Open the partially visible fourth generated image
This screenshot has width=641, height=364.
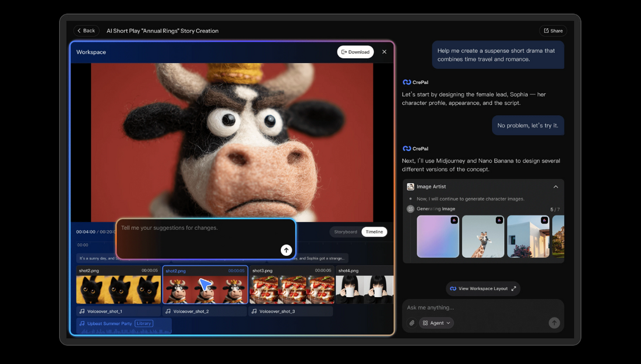tap(558, 236)
